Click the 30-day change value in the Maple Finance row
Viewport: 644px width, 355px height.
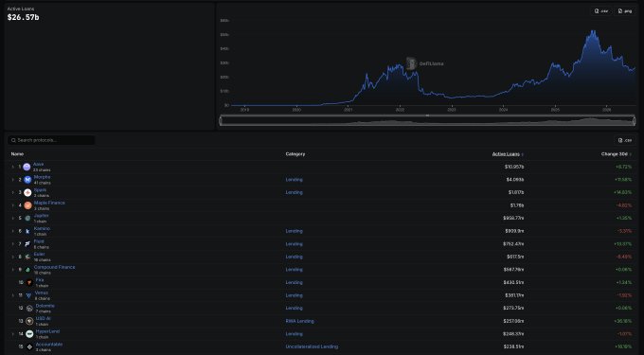click(x=624, y=205)
